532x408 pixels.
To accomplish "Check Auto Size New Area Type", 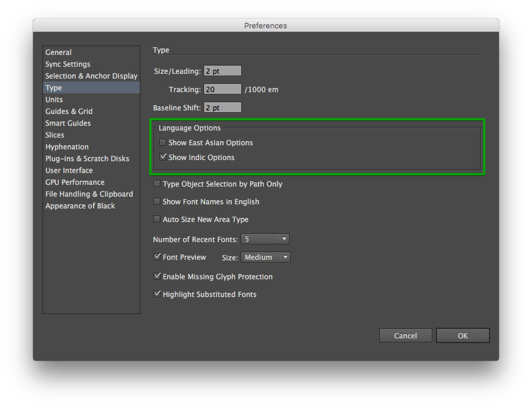I will pos(157,219).
